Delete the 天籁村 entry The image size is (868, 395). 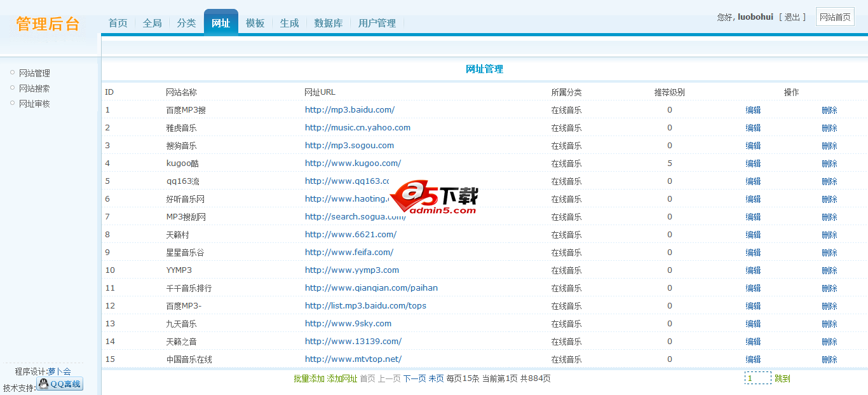click(829, 235)
